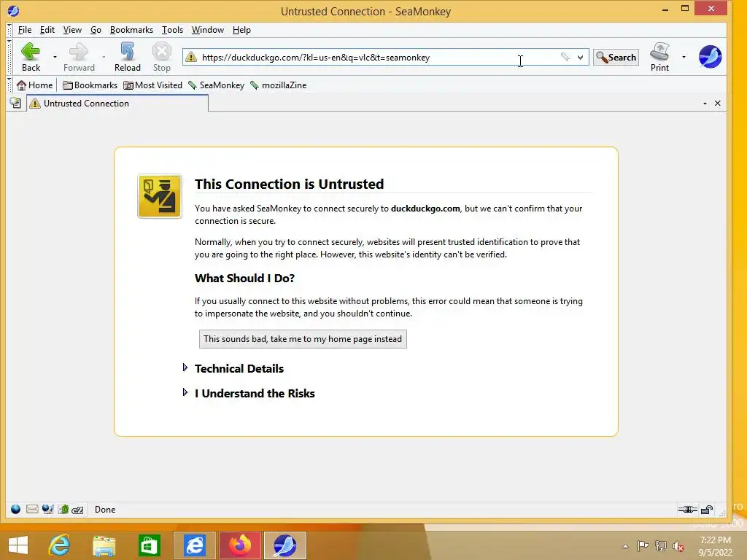Open Browser from the status bar globe icon
The height and width of the screenshot is (560, 747).
(16, 510)
